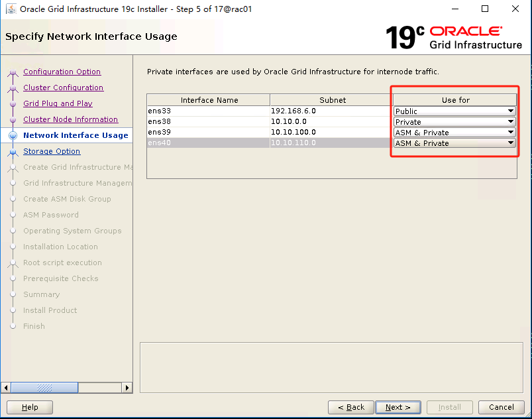
Task: Minimize the installer window
Action: [455, 9]
